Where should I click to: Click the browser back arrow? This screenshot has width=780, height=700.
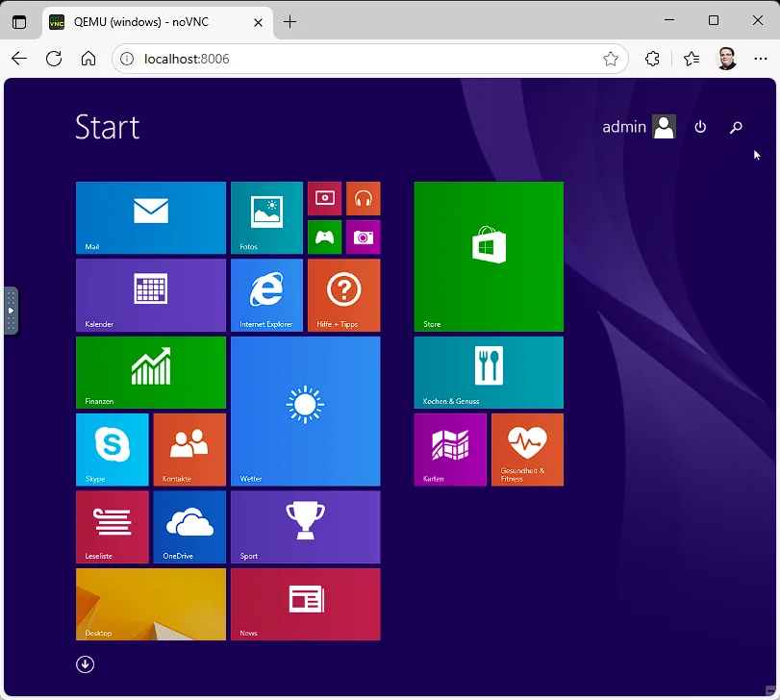click(19, 59)
